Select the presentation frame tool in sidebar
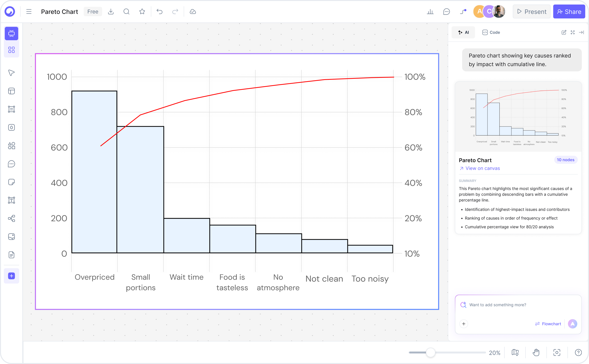 coord(11,33)
